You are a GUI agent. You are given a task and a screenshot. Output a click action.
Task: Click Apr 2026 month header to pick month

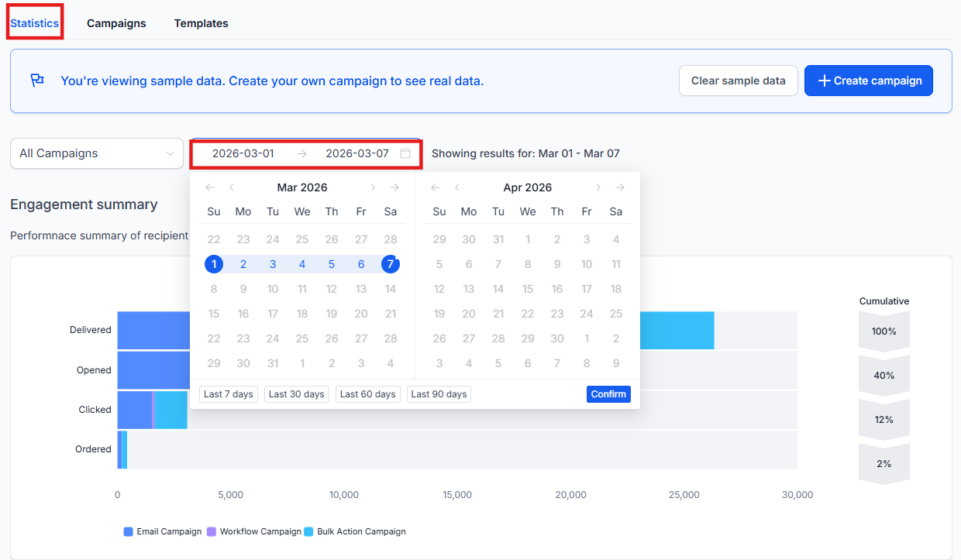point(528,187)
